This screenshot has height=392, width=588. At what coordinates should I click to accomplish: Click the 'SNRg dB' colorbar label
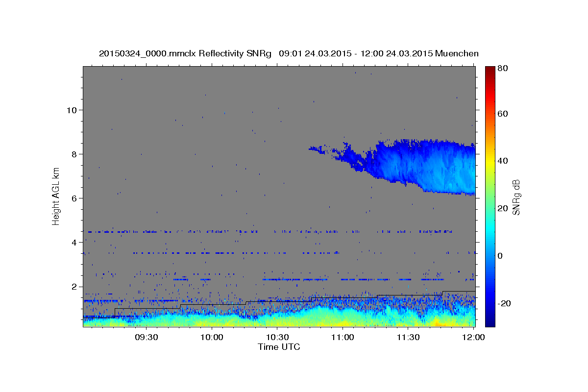click(516, 197)
